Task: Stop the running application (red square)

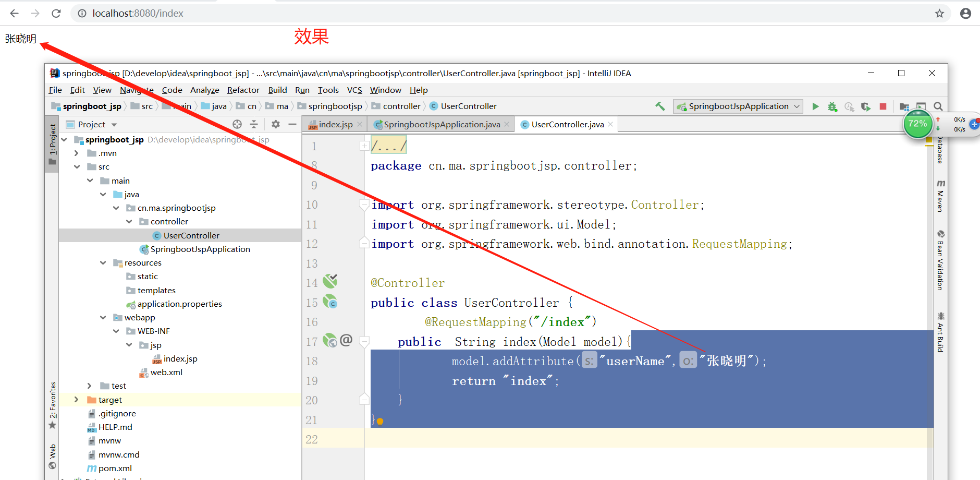Action: (883, 106)
